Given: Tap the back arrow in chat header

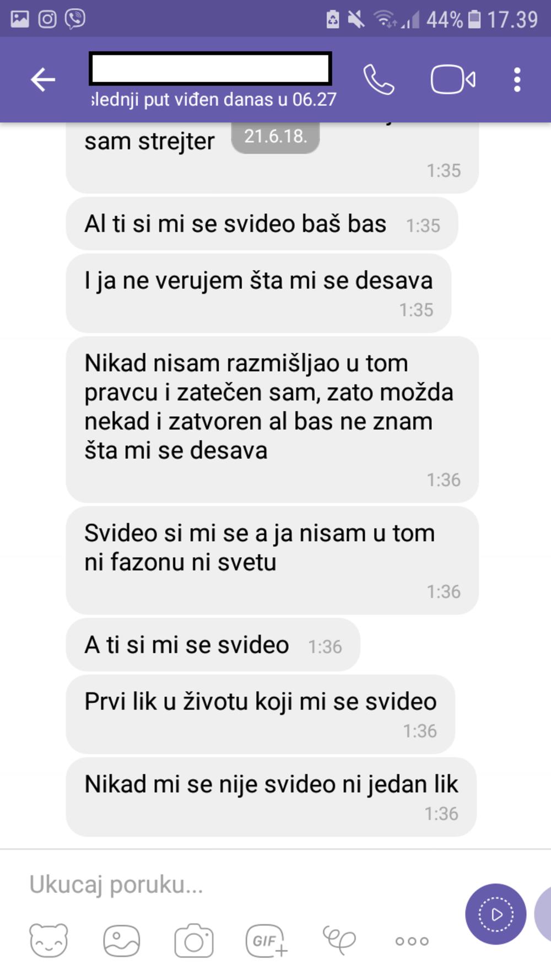Looking at the screenshot, I should [x=42, y=80].
